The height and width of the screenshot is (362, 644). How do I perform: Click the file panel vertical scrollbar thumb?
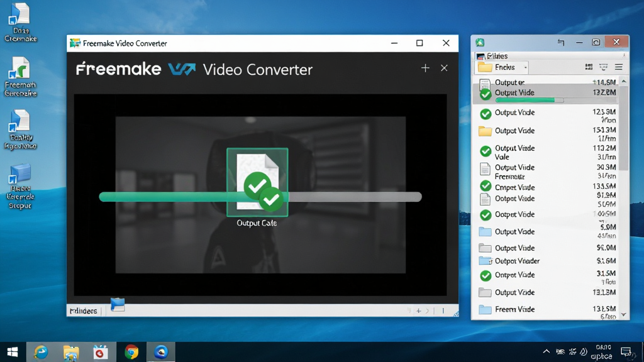pyautogui.click(x=624, y=127)
